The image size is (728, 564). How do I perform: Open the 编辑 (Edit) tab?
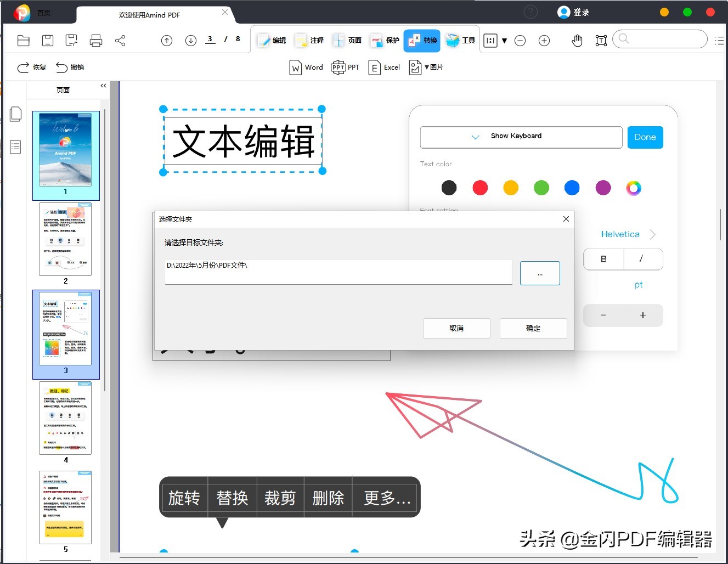(272, 41)
